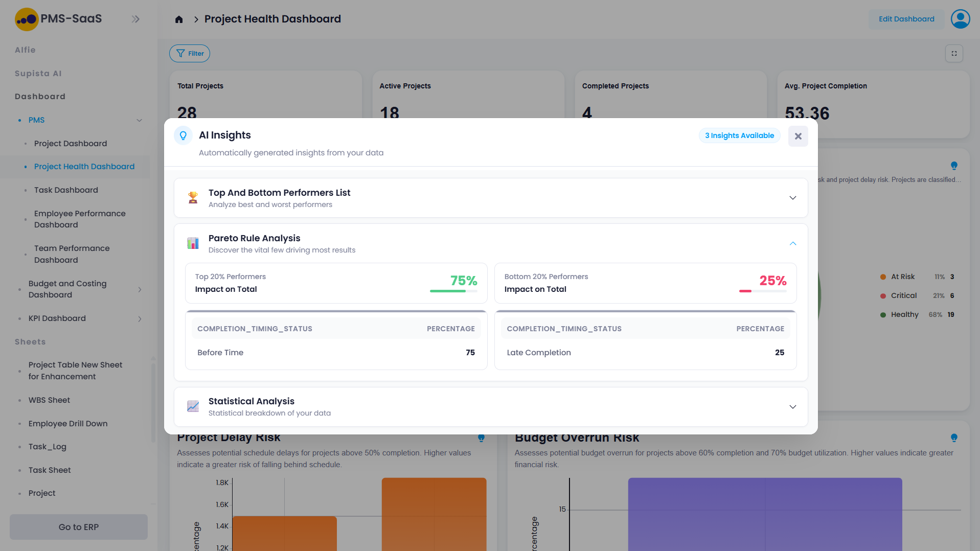Click Supista AI in the sidebar

point(38,74)
